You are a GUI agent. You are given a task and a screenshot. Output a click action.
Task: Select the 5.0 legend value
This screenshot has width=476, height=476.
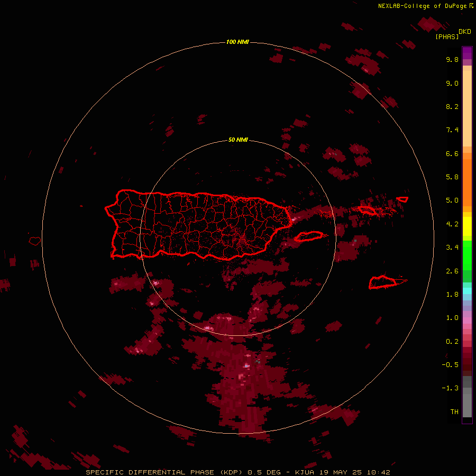[452, 200]
